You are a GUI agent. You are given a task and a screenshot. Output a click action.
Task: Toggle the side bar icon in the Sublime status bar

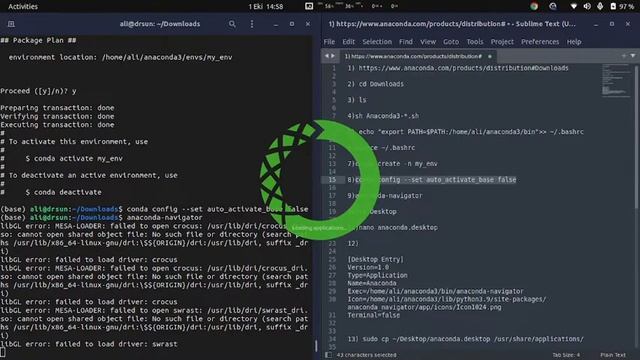328,355
